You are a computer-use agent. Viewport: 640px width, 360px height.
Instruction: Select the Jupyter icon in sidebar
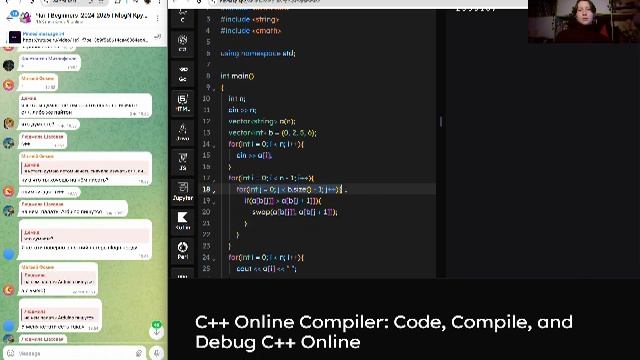(182, 191)
